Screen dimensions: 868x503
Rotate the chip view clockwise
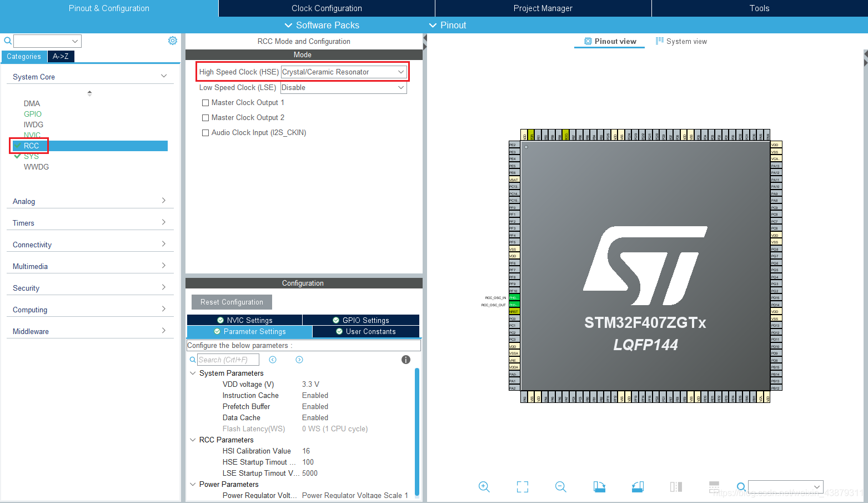pyautogui.click(x=599, y=487)
